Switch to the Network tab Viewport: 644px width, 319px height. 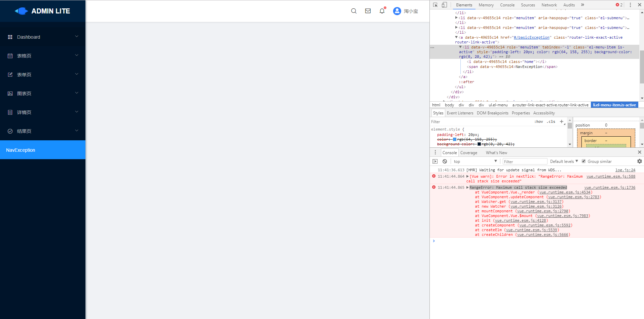click(x=549, y=5)
